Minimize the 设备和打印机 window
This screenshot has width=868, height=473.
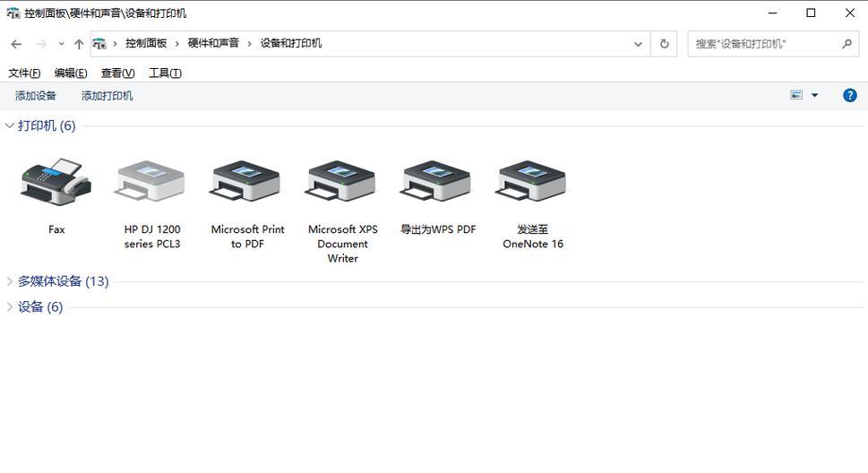(773, 13)
